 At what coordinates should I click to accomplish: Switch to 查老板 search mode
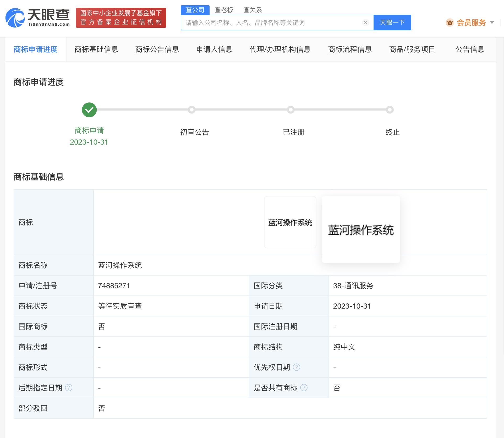[224, 10]
